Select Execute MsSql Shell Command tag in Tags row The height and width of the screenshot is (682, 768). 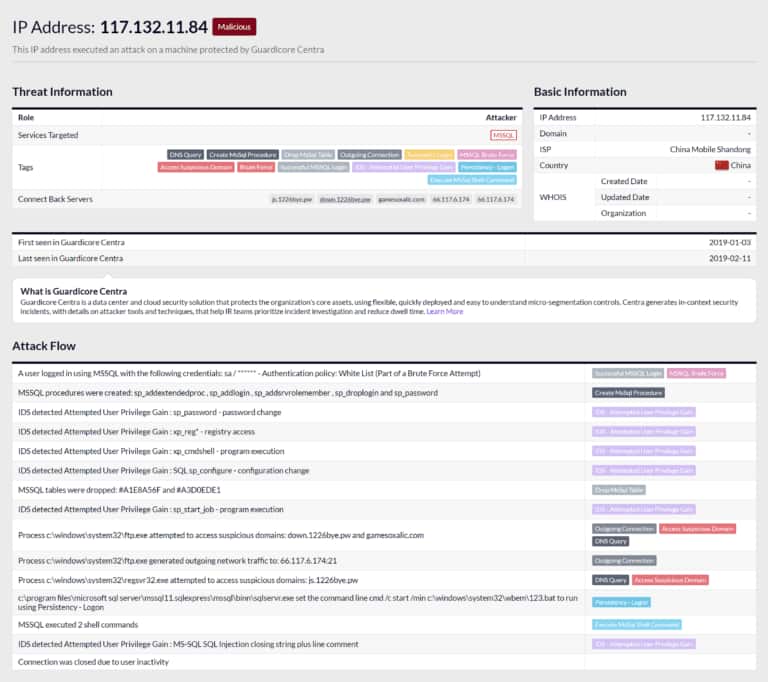[472, 180]
